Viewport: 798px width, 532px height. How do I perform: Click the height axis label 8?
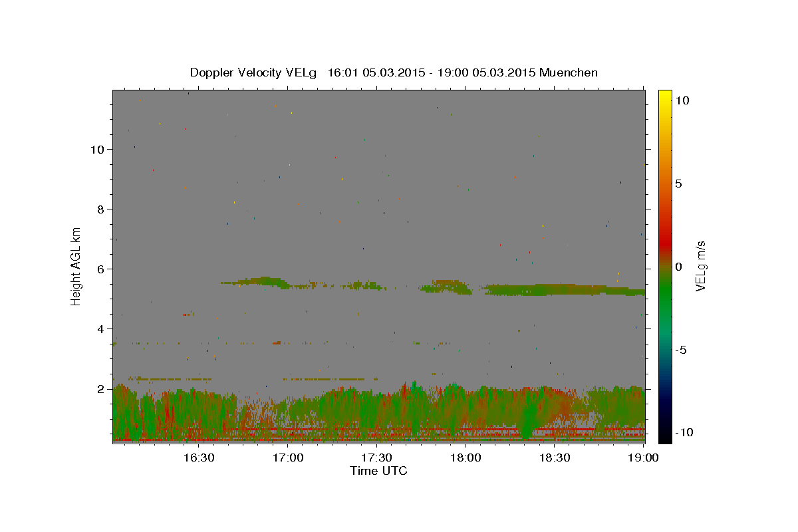click(100, 209)
